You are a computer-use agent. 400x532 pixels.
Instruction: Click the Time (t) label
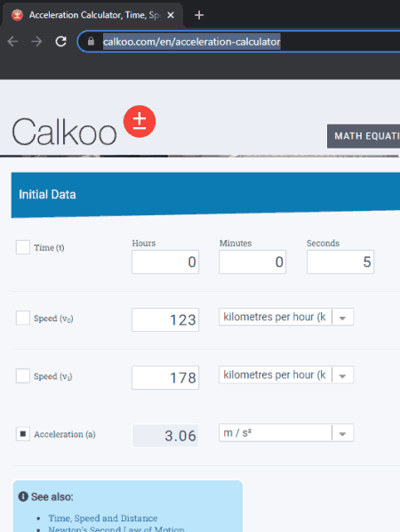[49, 247]
